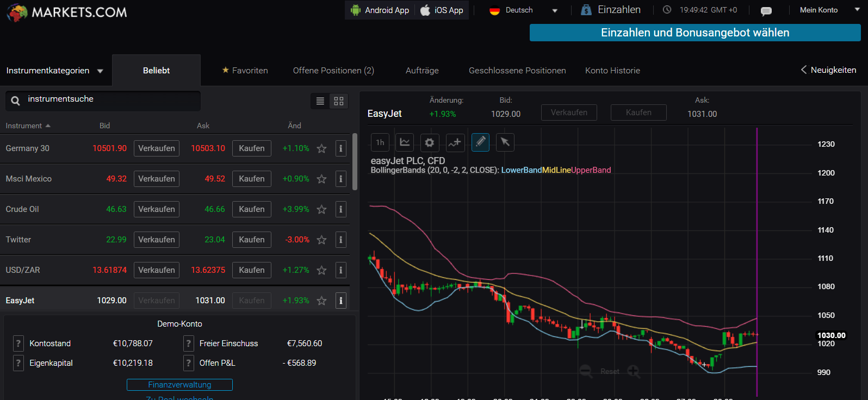The height and width of the screenshot is (400, 868).
Task: Click the purple vertical chart marker line
Action: tap(757, 261)
